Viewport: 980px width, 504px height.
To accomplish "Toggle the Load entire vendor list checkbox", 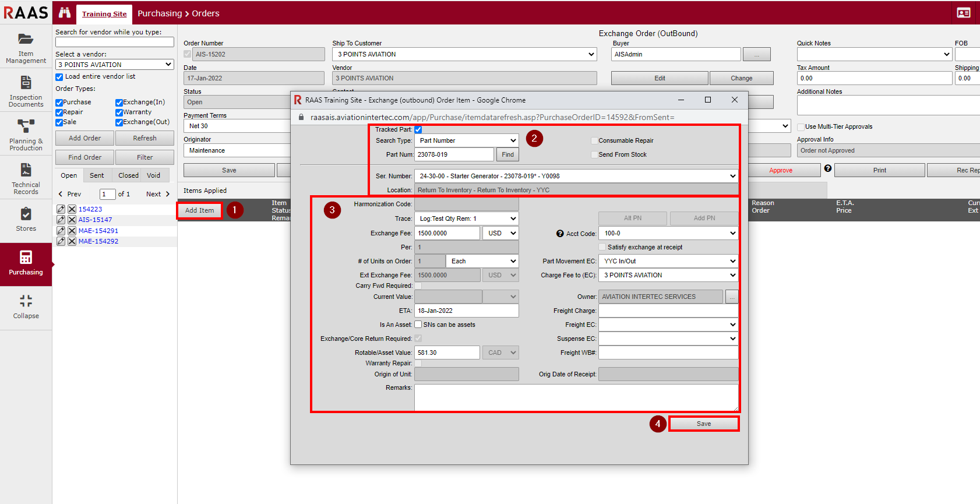I will coord(59,77).
